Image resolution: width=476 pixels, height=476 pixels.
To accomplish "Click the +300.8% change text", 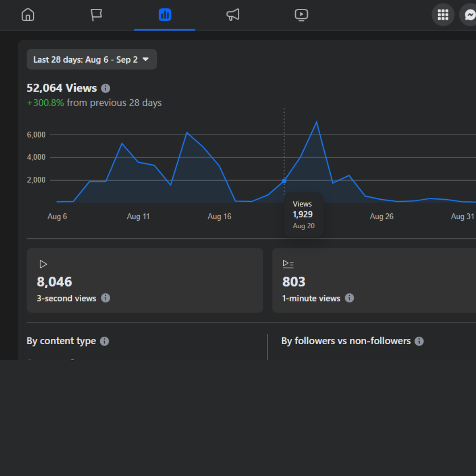I will coord(45,103).
